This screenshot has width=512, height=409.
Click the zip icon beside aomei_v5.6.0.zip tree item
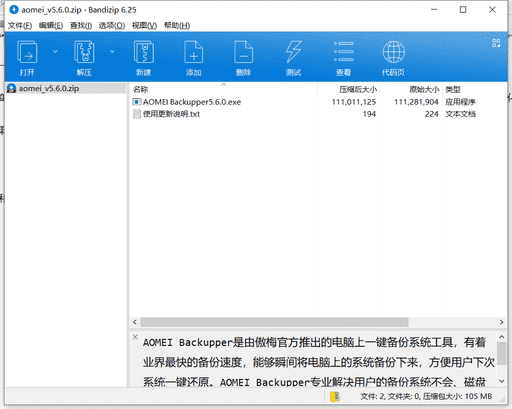tap(11, 88)
